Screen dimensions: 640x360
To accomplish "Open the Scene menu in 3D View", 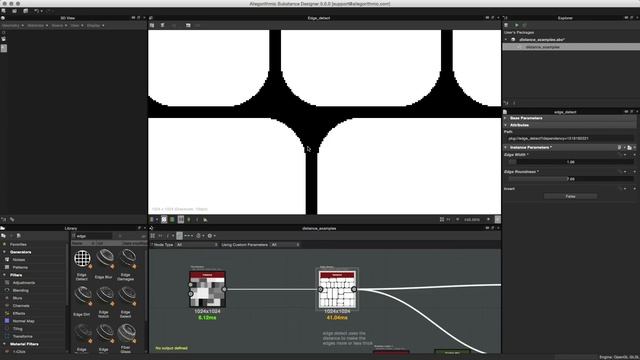I will [x=59, y=25].
